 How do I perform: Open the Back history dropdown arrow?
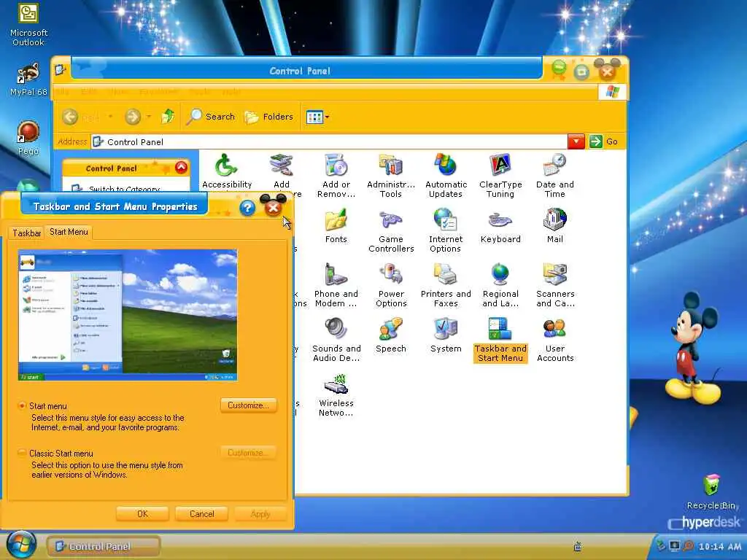coord(110,116)
